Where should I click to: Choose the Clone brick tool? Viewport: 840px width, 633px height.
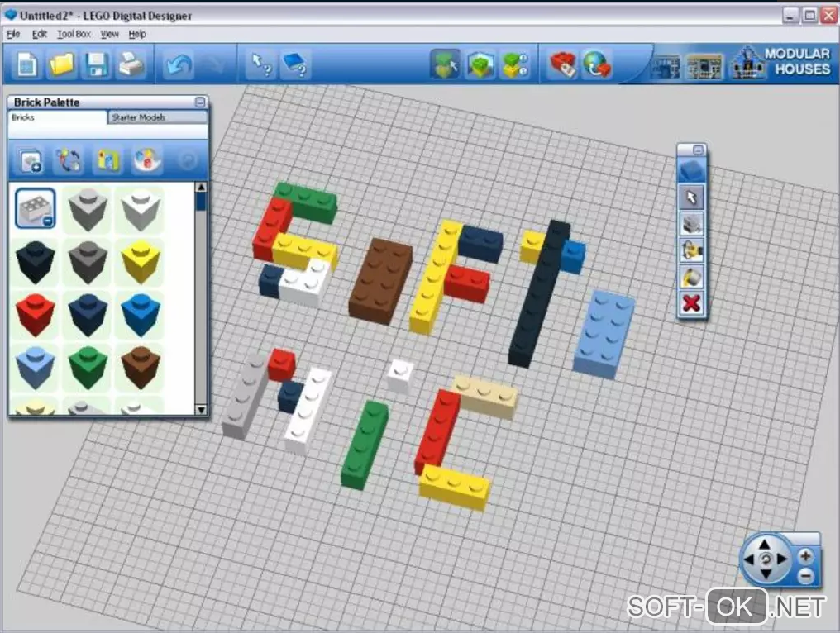click(692, 224)
